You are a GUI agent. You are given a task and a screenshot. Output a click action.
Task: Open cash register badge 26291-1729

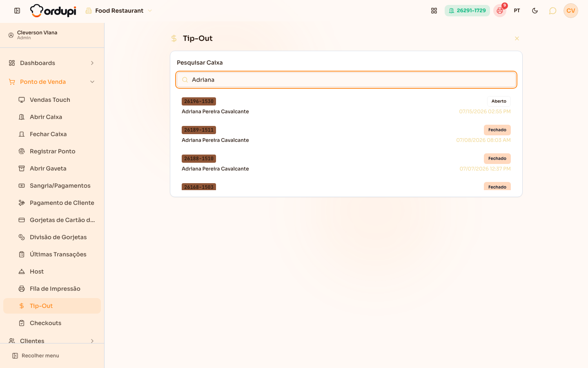(467, 11)
